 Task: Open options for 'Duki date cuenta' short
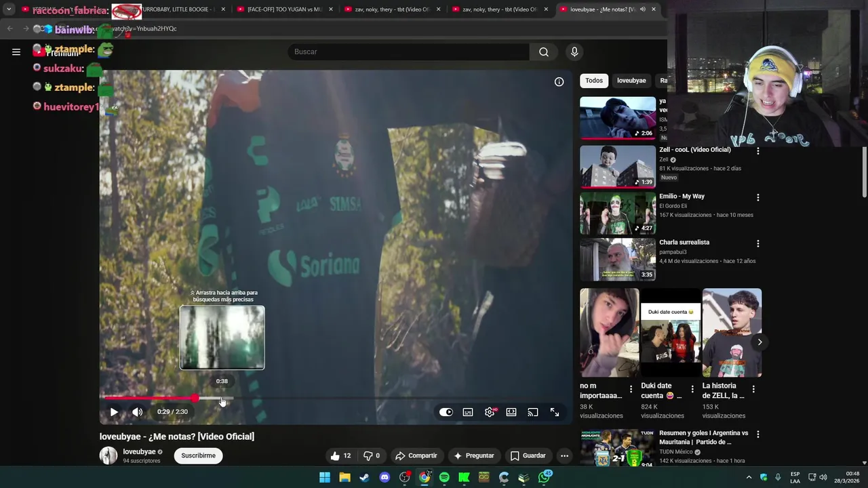pos(692,389)
